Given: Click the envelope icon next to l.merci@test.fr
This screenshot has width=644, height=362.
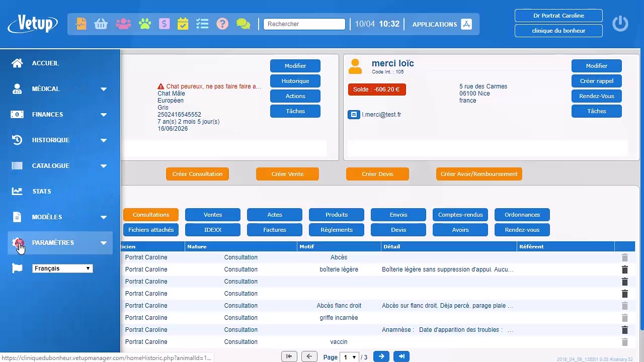Looking at the screenshot, I should click(354, 114).
